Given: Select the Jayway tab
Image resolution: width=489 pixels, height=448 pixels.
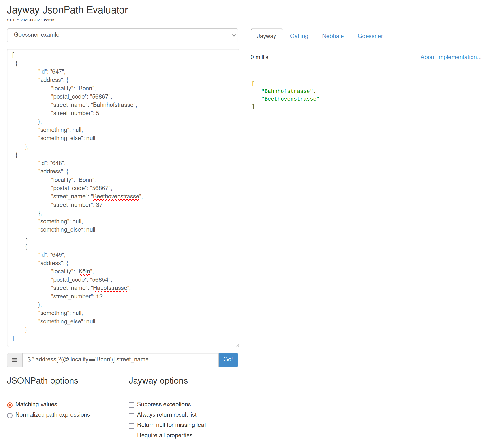Looking at the screenshot, I should pyautogui.click(x=266, y=36).
